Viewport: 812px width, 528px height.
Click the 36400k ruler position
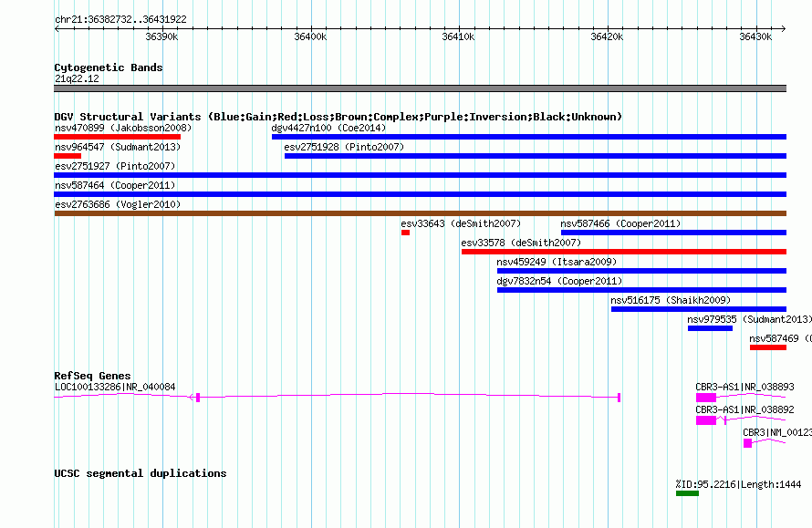point(310,36)
